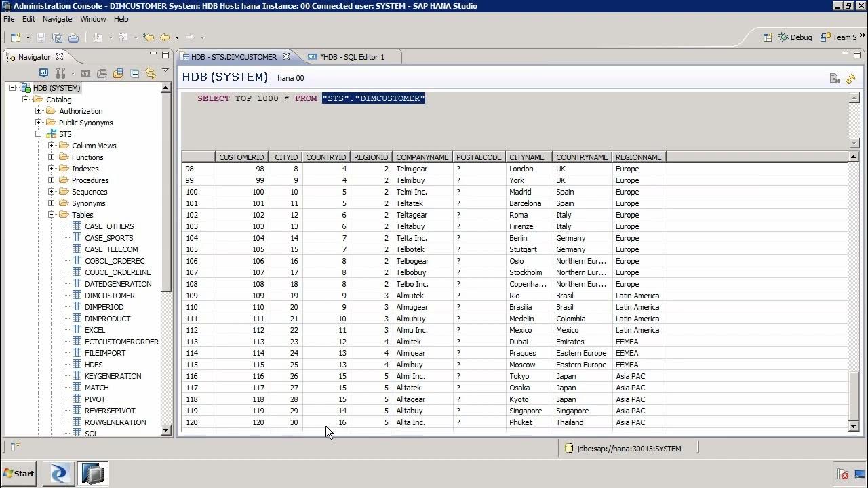Screen dimensions: 868x488
Task: Open the Help menu
Action: pyautogui.click(x=121, y=19)
